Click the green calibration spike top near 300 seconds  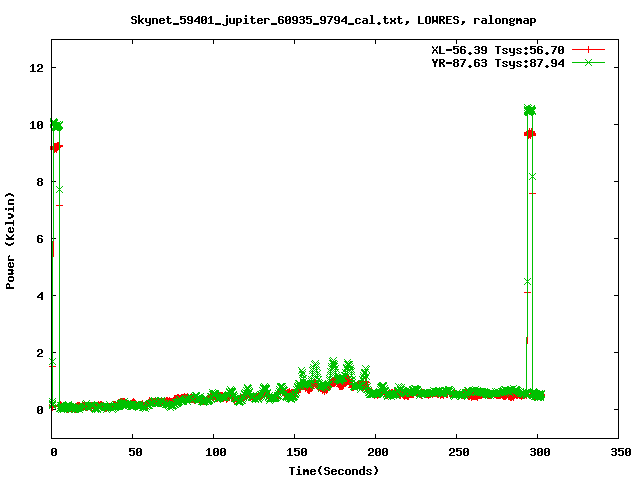[x=530, y=110]
